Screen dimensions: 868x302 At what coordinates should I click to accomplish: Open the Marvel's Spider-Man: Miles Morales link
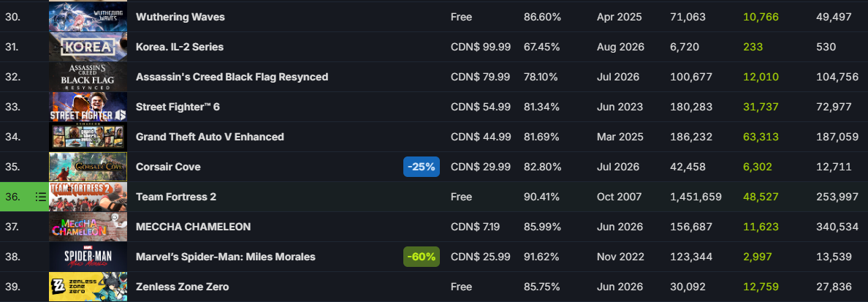click(225, 257)
